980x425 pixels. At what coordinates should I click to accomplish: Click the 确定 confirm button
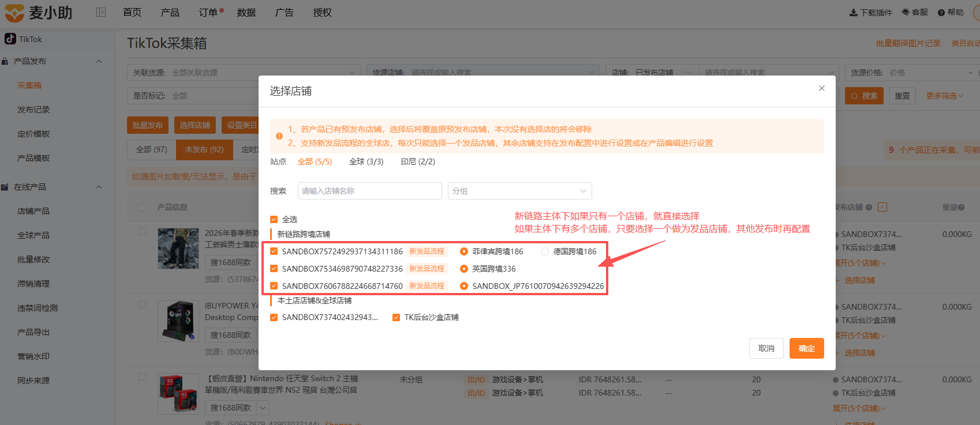(x=807, y=348)
